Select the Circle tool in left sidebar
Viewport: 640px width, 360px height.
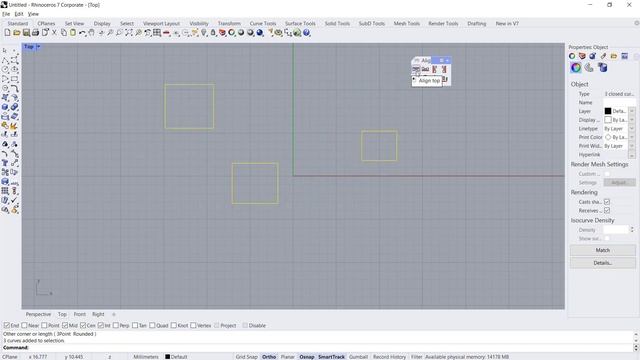5,69
